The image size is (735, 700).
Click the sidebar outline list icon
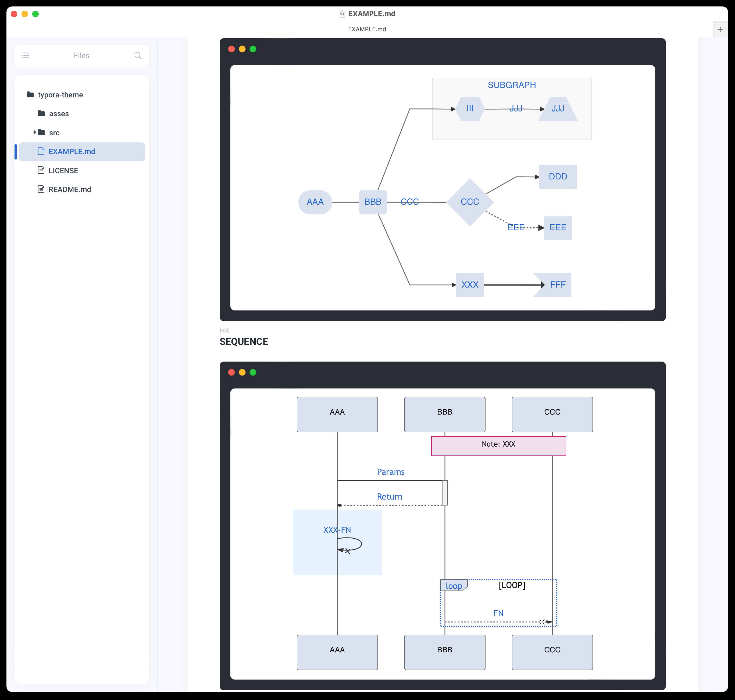(x=25, y=56)
